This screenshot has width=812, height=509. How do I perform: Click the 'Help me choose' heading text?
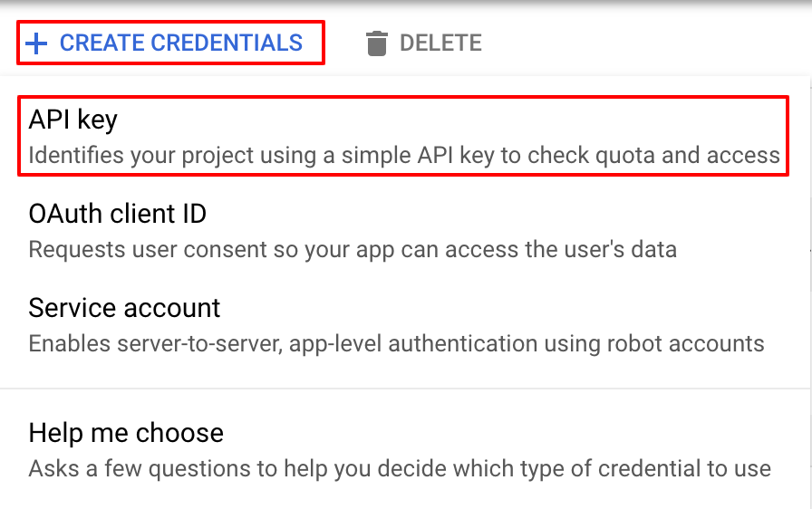[x=126, y=433]
